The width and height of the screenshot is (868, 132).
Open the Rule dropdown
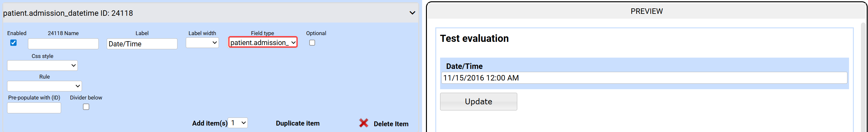(44, 86)
